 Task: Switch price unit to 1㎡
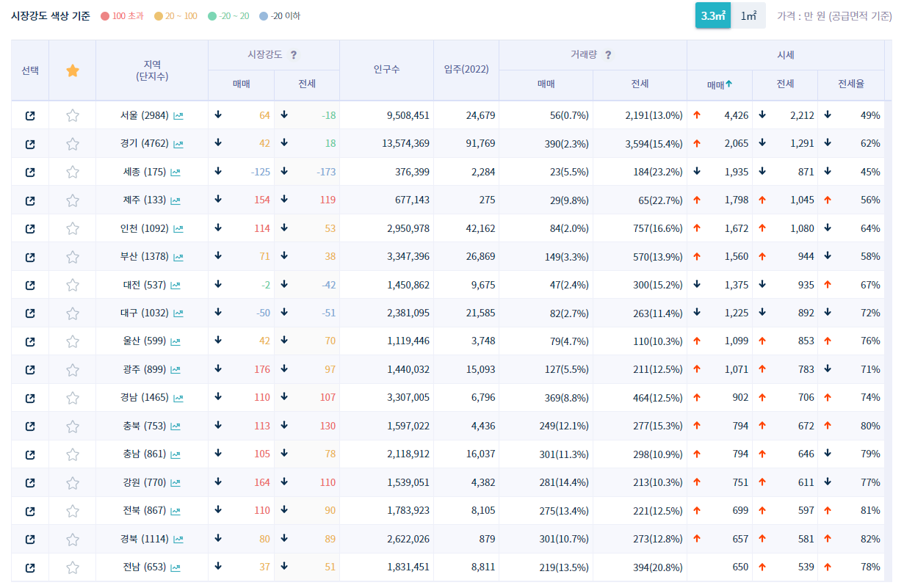[748, 15]
